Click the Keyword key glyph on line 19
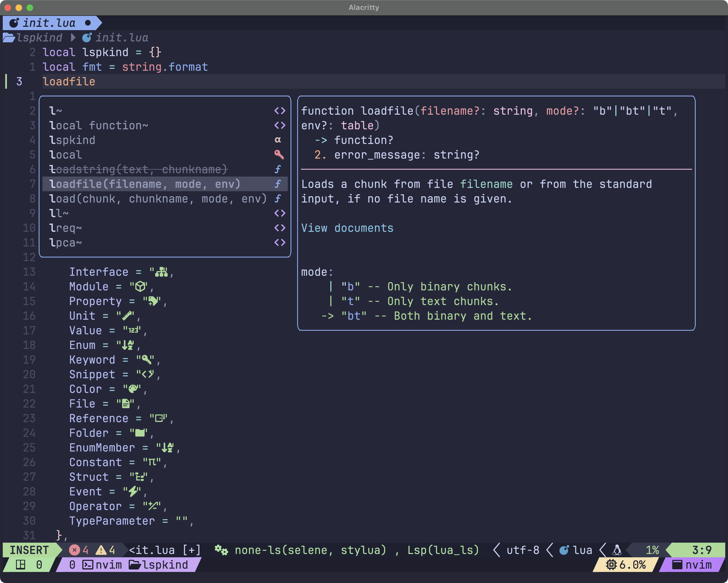The image size is (728, 583). [146, 359]
